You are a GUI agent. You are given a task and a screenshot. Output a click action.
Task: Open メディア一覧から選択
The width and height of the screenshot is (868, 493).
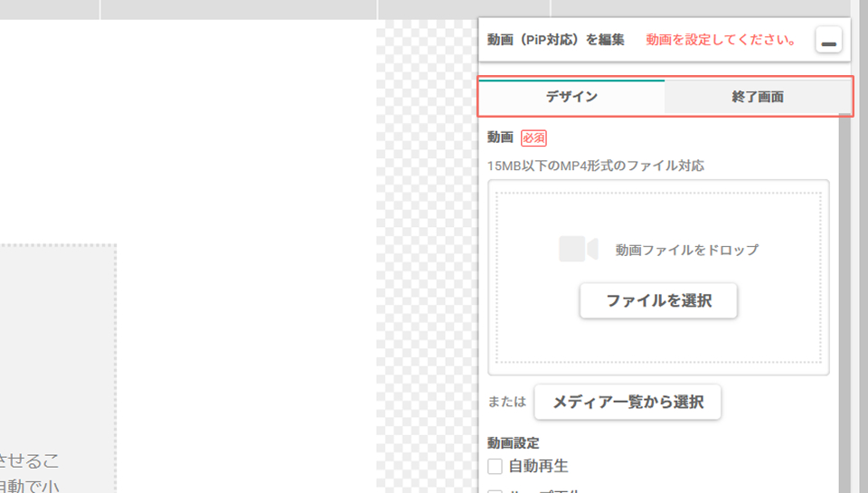tap(627, 403)
